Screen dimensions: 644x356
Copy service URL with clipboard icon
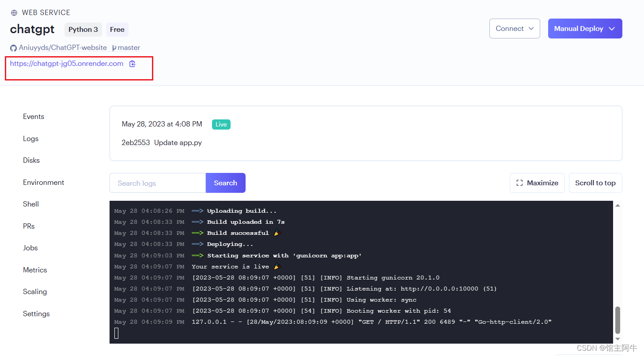(132, 64)
